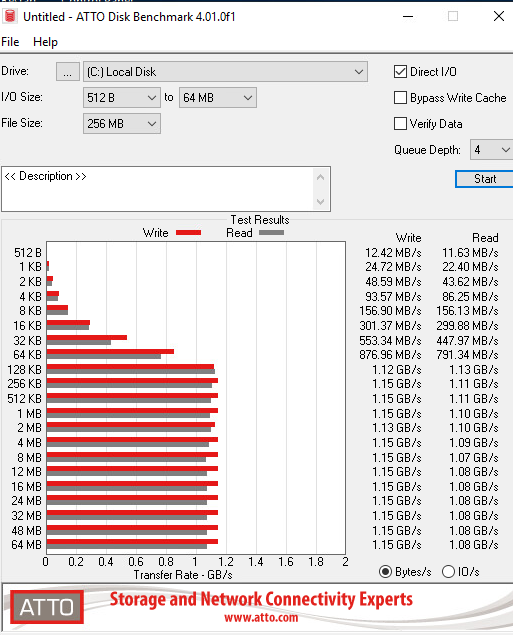Click the 876.96 MB/s write value
Image resolution: width=513 pixels, height=635 pixels.
[390, 355]
